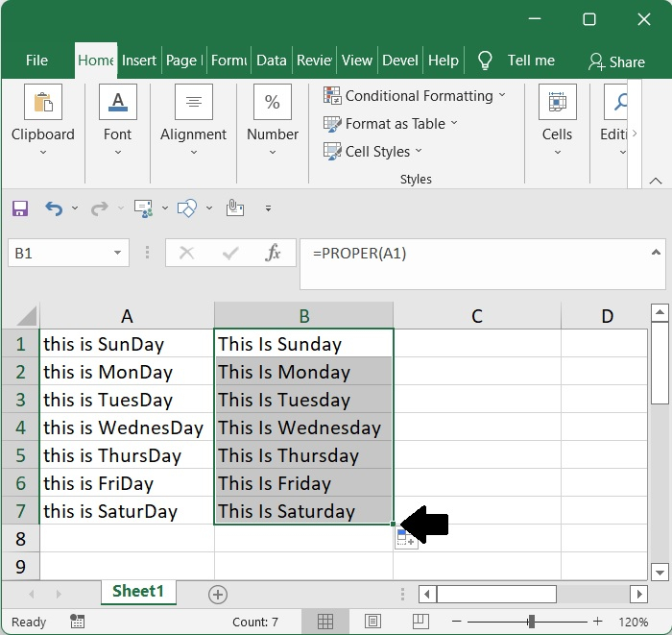The height and width of the screenshot is (635, 672).
Task: Switch to Page Break Preview
Action: pyautogui.click(x=418, y=622)
